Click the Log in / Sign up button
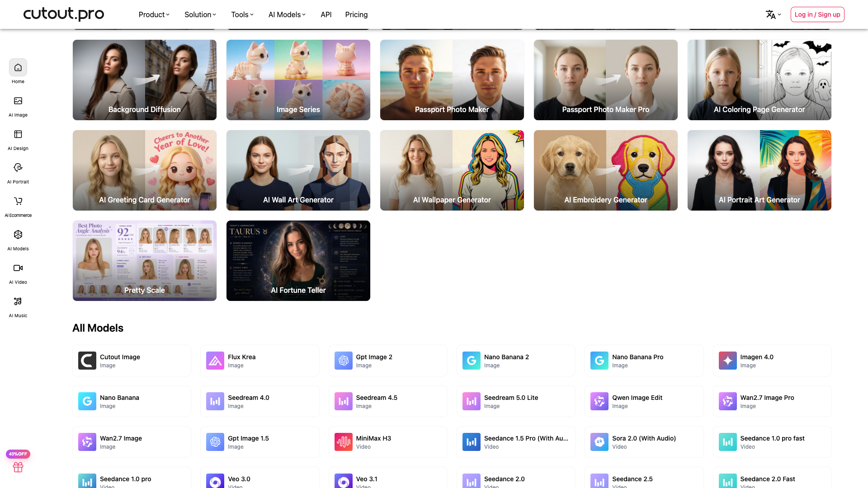The image size is (868, 488). (x=817, y=14)
